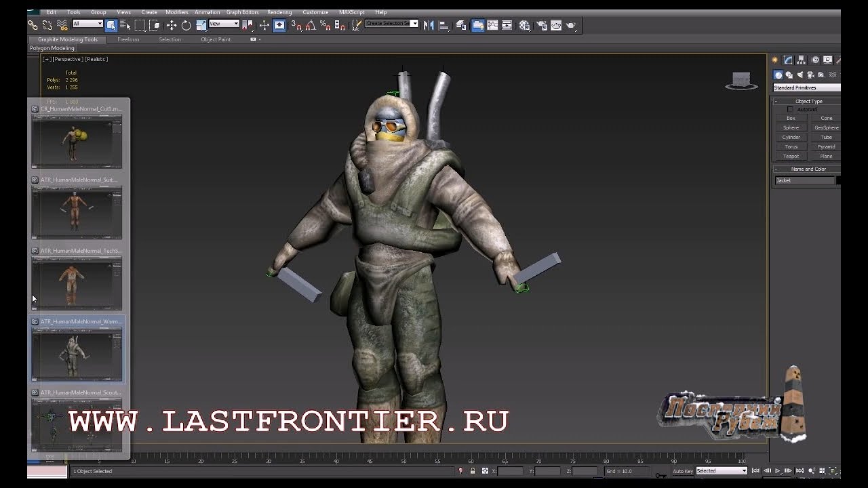Open the Hierarchy panel icon
868x488 pixels.
[x=802, y=60]
